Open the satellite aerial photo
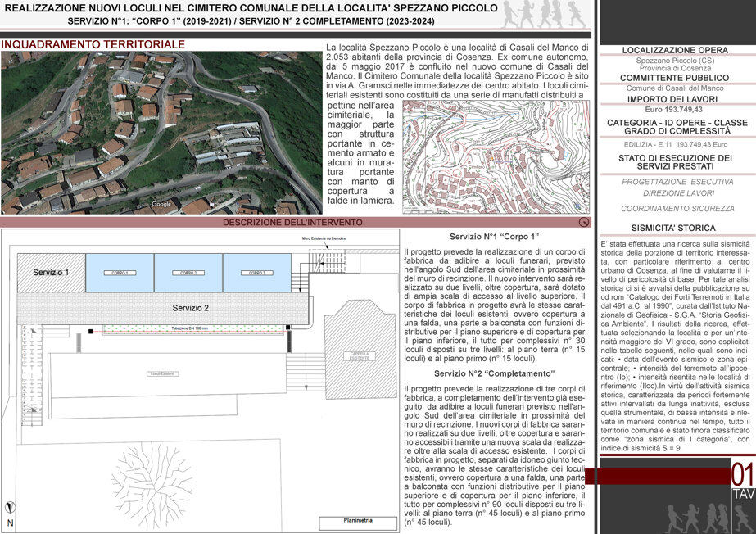 [161, 133]
